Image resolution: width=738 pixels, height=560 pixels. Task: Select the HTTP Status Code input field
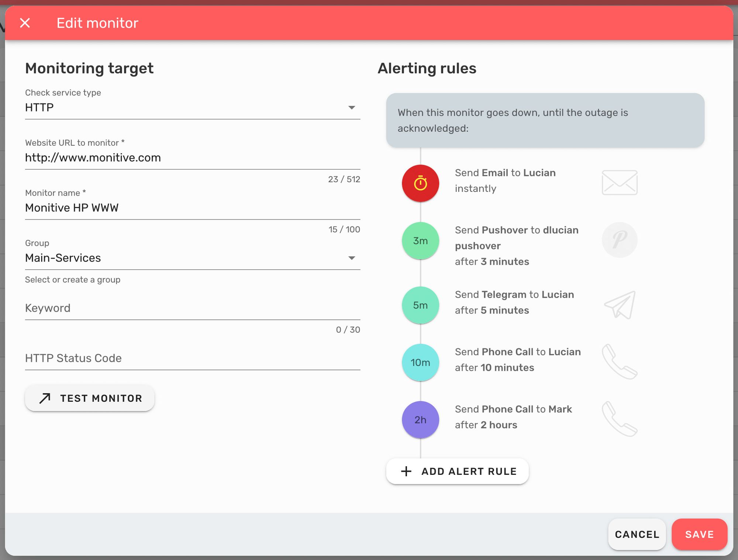193,357
